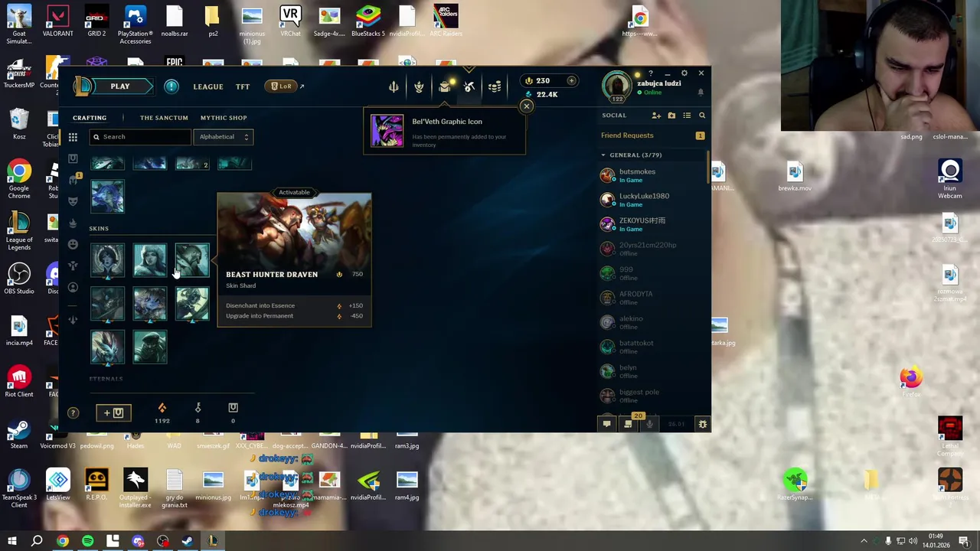Switch to the LEAGUE tab

[208, 86]
